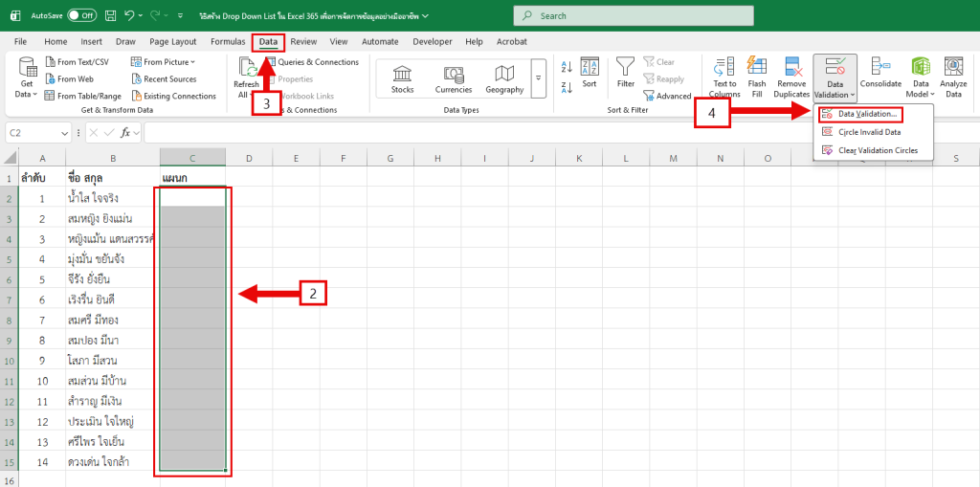
Task: Click From Text/CSV
Action: [77, 62]
